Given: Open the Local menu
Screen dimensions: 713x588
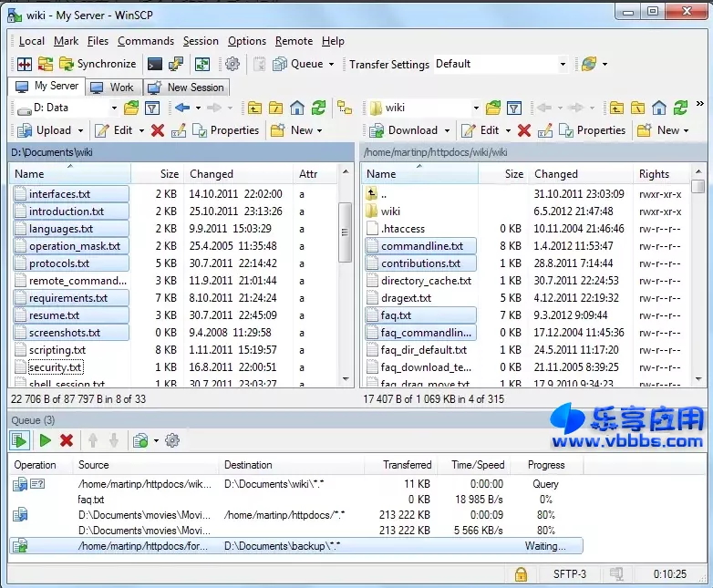Looking at the screenshot, I should coord(31,41).
